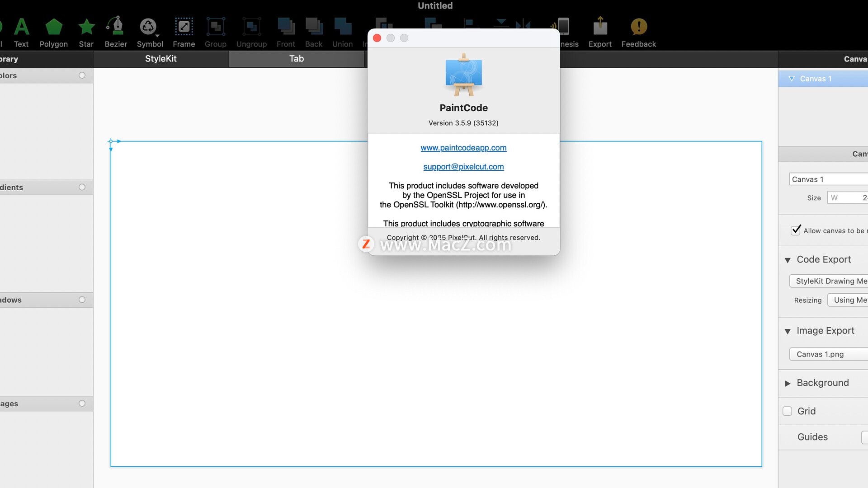Click the PaintCode title in About dialog
This screenshot has height=488, width=868.
pyautogui.click(x=463, y=108)
